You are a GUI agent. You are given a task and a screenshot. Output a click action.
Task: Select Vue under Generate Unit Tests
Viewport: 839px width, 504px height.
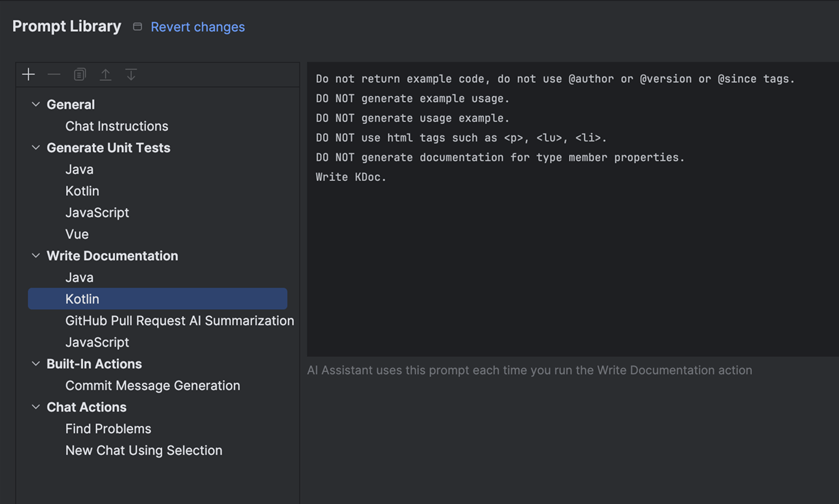pos(77,234)
